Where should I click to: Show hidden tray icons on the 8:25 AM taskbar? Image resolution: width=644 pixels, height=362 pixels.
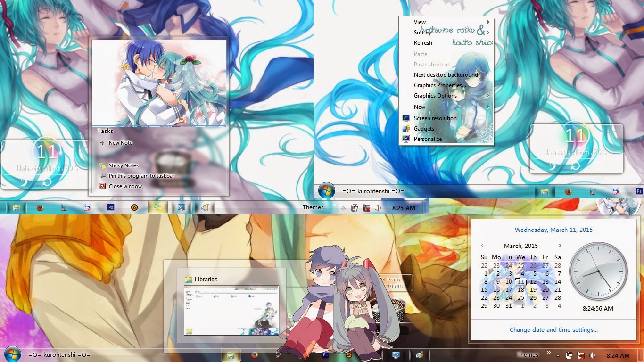344,208
